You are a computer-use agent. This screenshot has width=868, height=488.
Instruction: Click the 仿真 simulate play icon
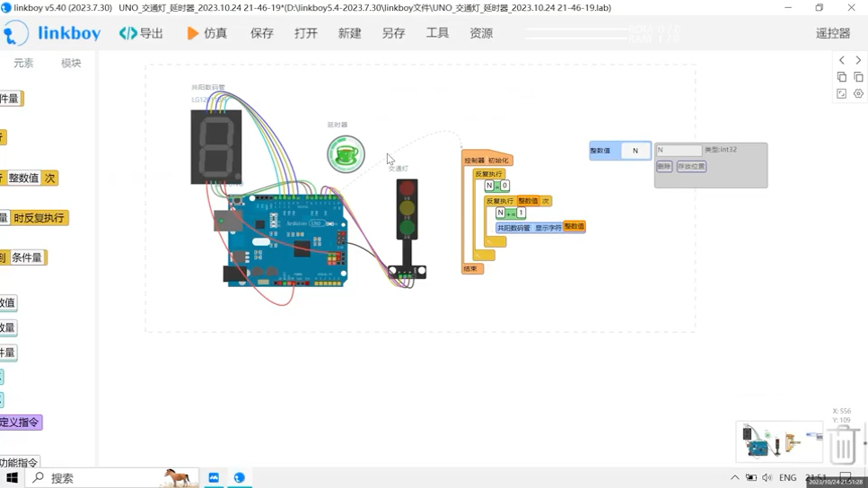pyautogui.click(x=192, y=33)
